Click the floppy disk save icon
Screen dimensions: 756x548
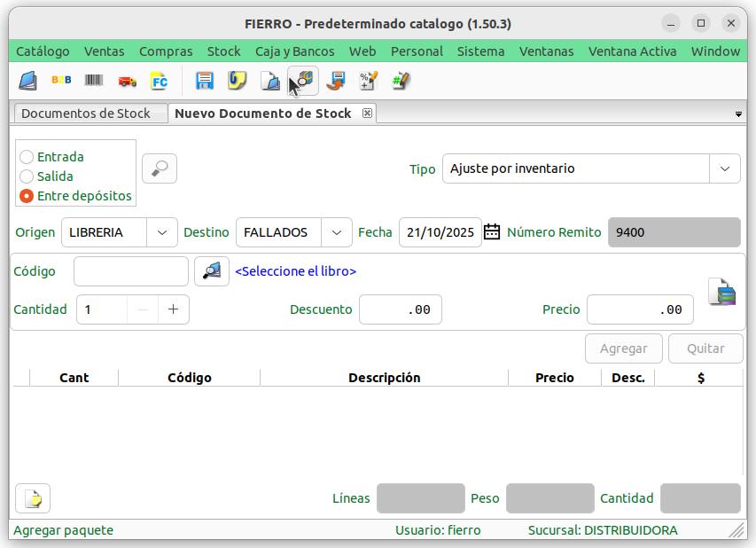point(205,82)
